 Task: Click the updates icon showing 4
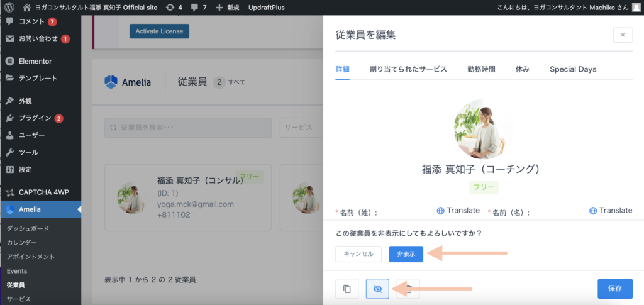click(171, 8)
